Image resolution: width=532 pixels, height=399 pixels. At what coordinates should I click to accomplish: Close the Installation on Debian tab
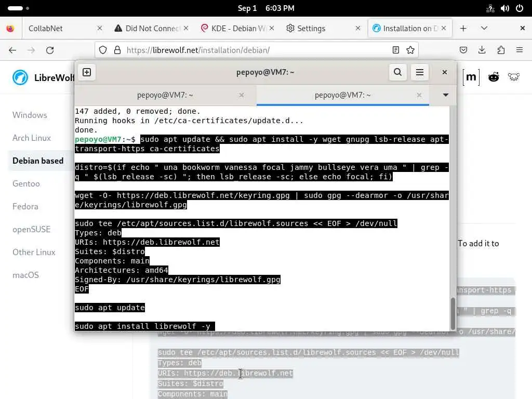click(x=444, y=28)
